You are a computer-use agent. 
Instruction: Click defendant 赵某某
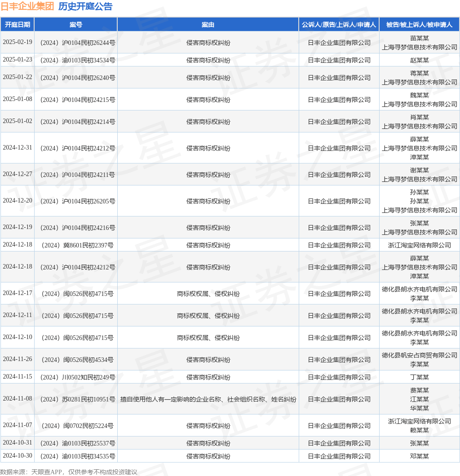click(x=419, y=60)
